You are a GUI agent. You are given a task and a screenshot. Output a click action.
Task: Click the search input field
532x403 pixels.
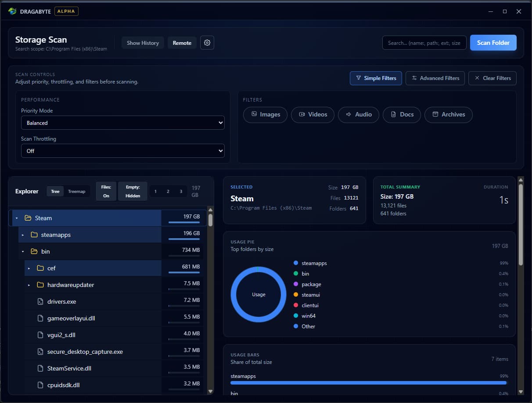click(x=424, y=43)
